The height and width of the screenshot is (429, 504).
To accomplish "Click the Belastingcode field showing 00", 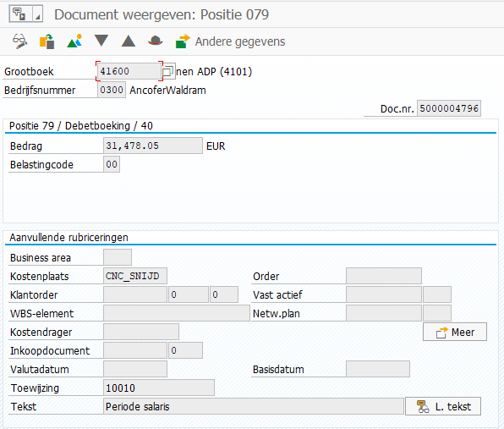I will (112, 164).
